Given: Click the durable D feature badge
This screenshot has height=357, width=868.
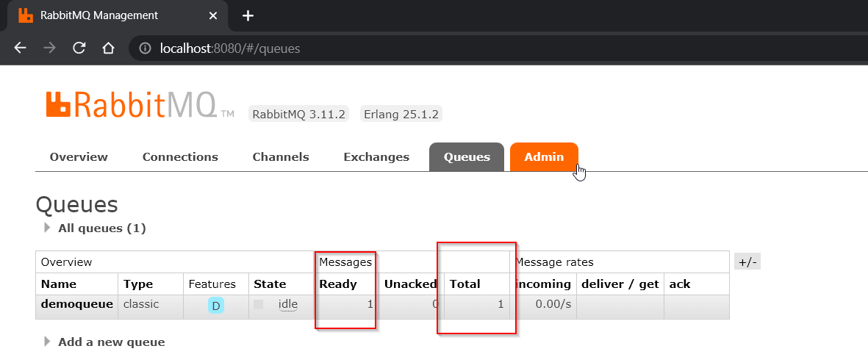Looking at the screenshot, I should click(215, 306).
